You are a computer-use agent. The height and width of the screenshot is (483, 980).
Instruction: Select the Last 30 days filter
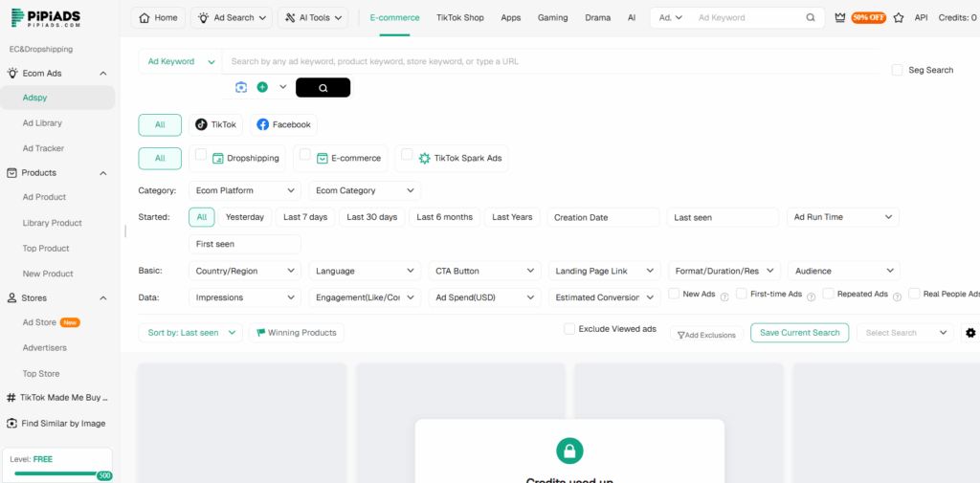click(x=372, y=217)
